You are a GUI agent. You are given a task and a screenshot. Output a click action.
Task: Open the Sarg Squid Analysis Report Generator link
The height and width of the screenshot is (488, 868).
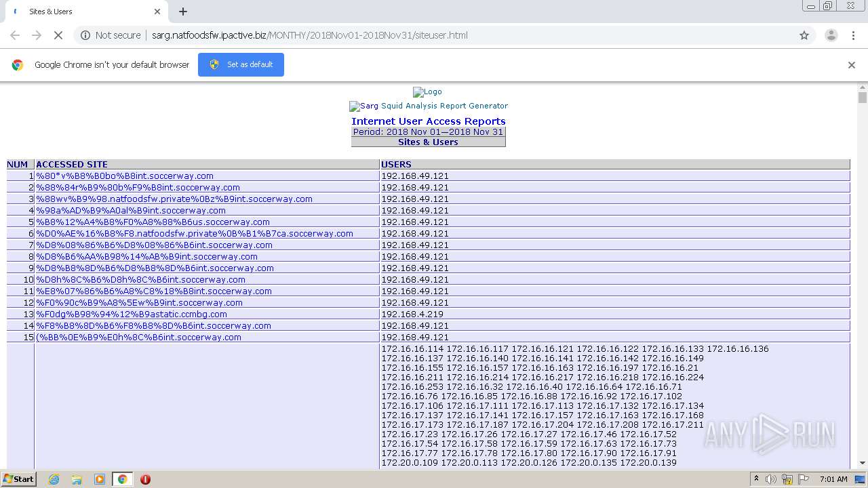[429, 106]
